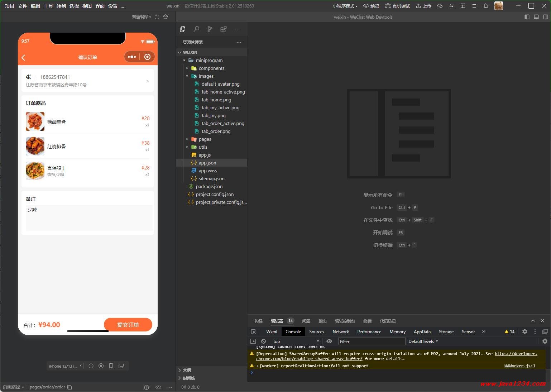This screenshot has height=392, width=551.
Task: Open the source control icon
Action: (210, 29)
